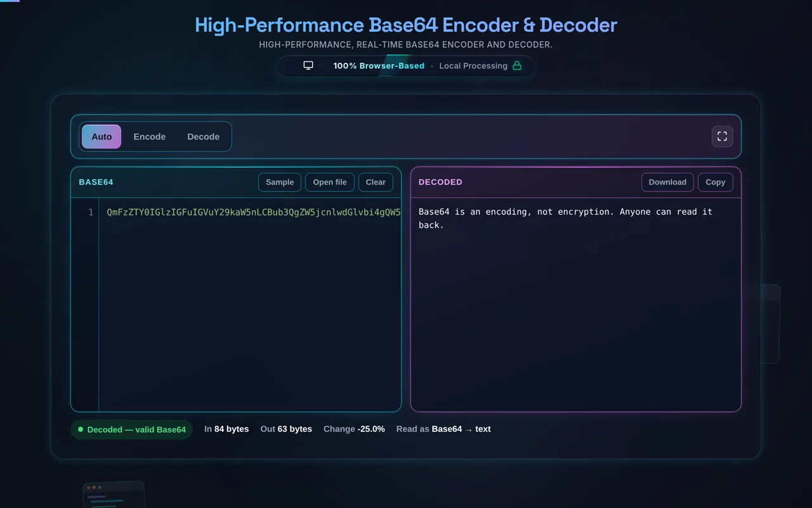Download the decoded output
812x508 pixels.
point(667,182)
